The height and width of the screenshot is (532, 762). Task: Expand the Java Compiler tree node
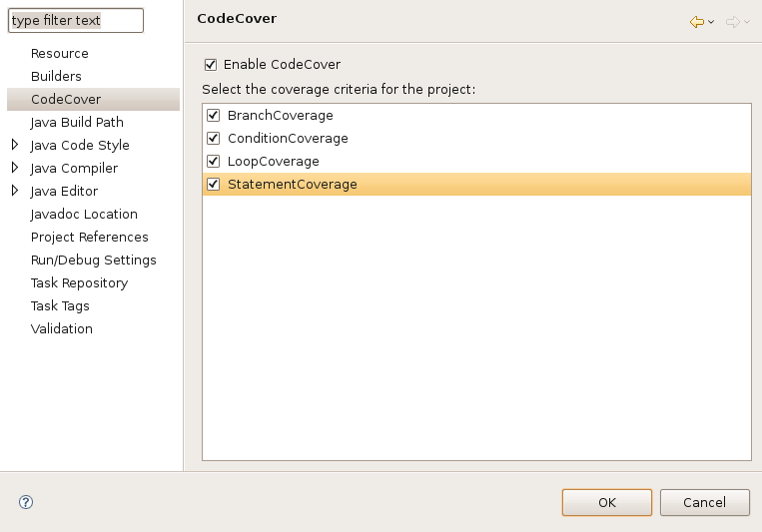click(15, 168)
